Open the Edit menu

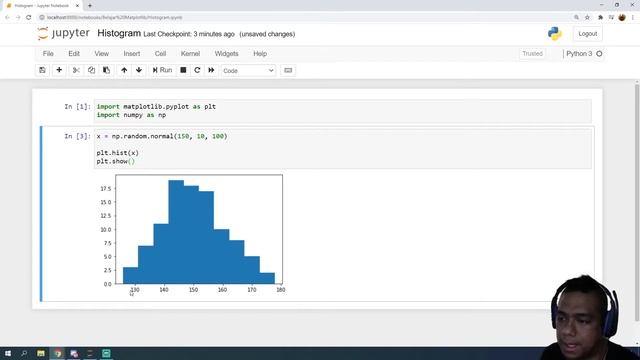(x=74, y=53)
